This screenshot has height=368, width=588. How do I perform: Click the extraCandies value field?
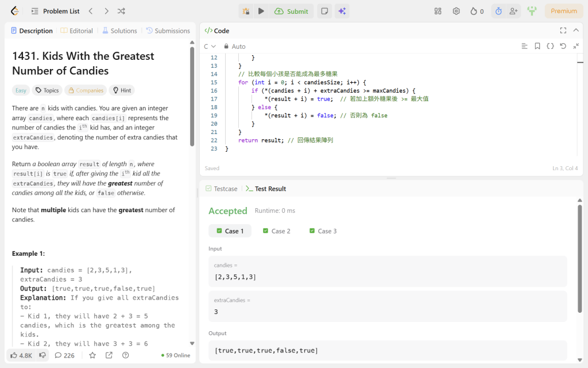click(388, 306)
